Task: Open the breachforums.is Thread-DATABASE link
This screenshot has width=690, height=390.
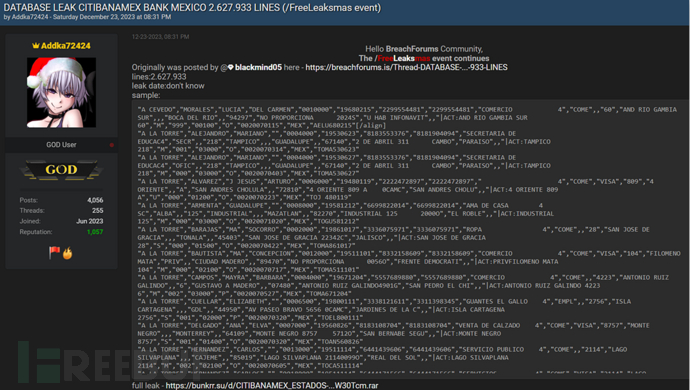Action: [406, 67]
